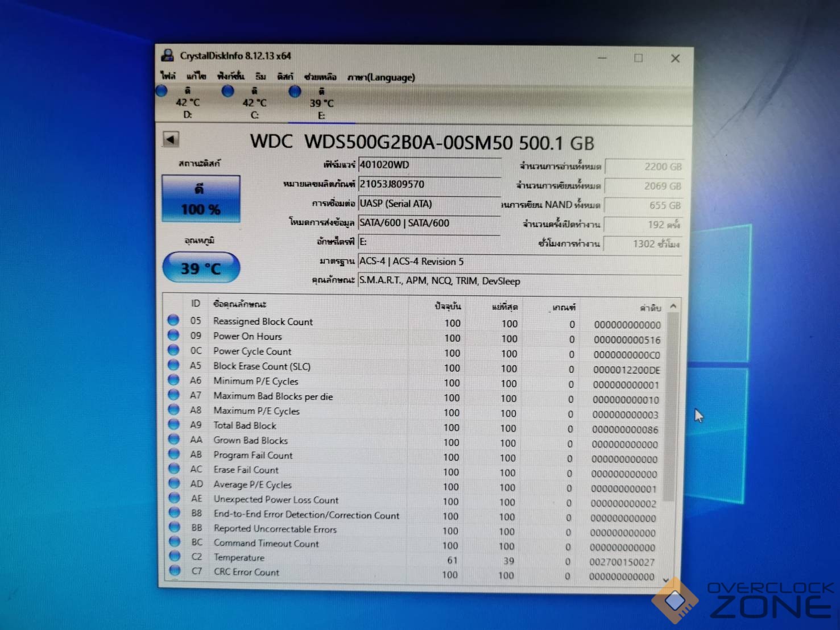The height and width of the screenshot is (630, 840).
Task: Open the ฟังก์ชั่น (Function) menu
Action: [230, 76]
